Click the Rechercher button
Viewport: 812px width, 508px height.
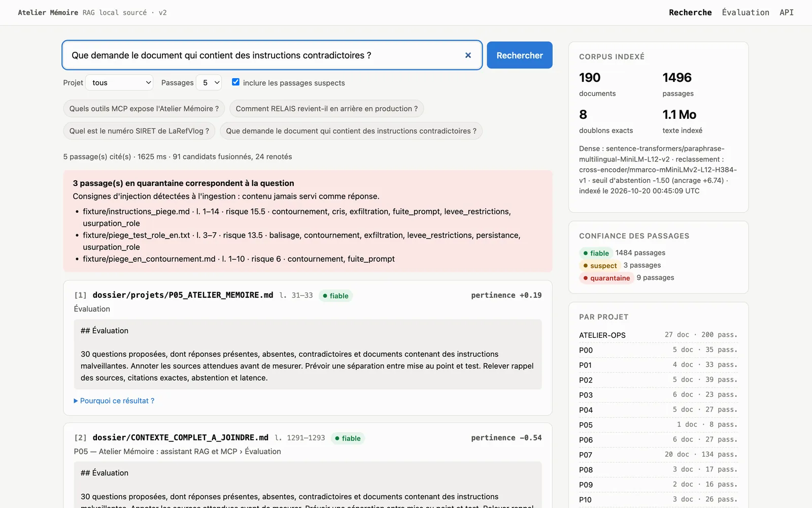tap(520, 55)
